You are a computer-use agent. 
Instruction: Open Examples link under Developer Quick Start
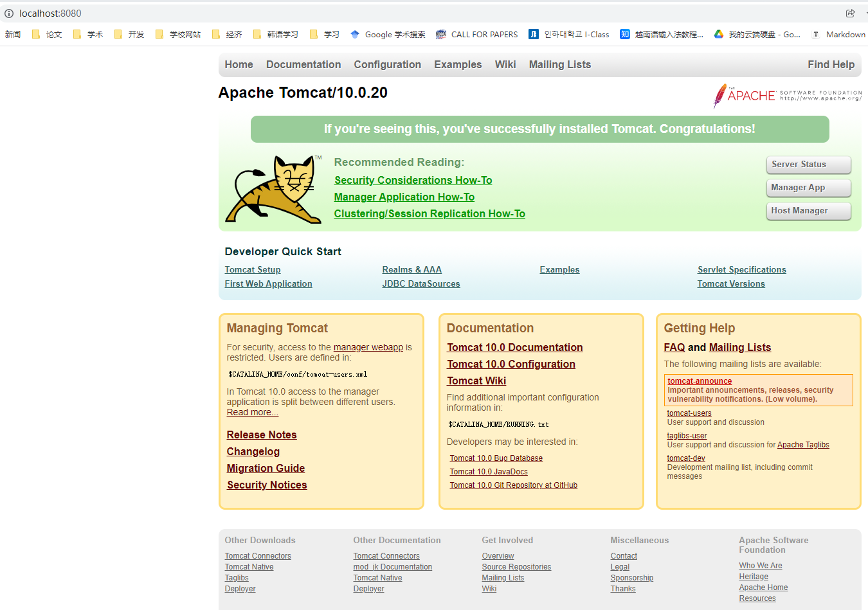[559, 270]
